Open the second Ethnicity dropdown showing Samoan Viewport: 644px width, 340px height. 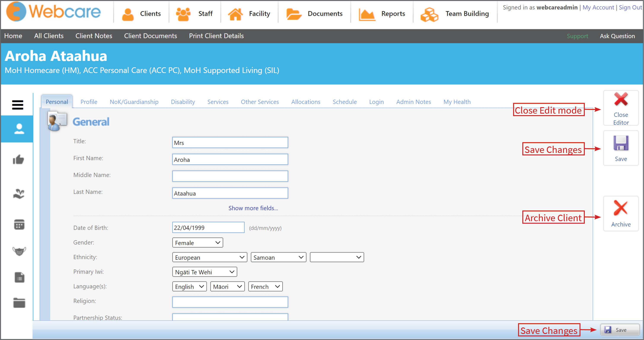(x=279, y=257)
